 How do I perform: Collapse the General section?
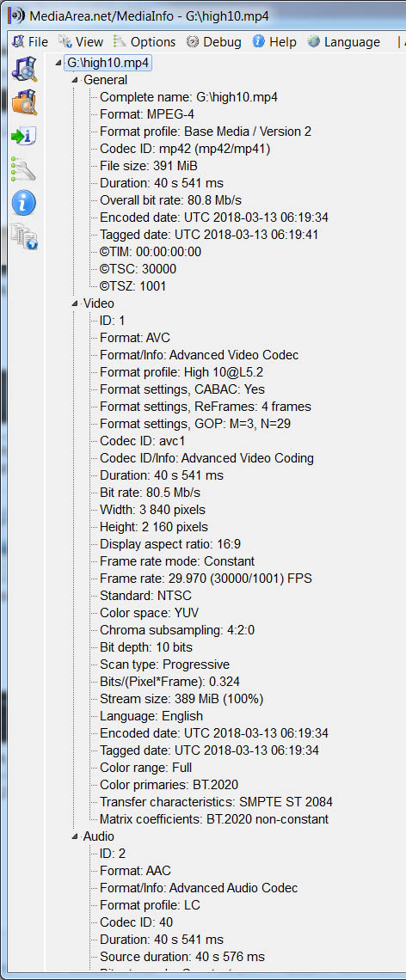[x=76, y=80]
